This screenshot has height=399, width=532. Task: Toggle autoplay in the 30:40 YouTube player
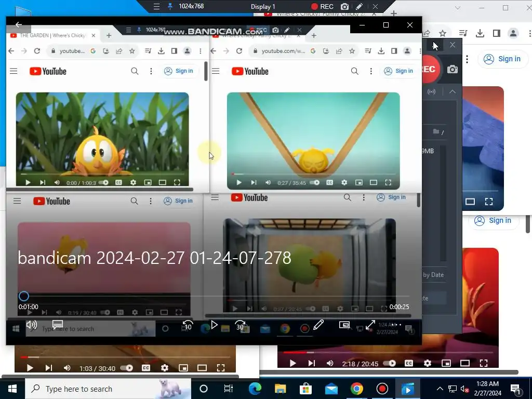click(127, 368)
